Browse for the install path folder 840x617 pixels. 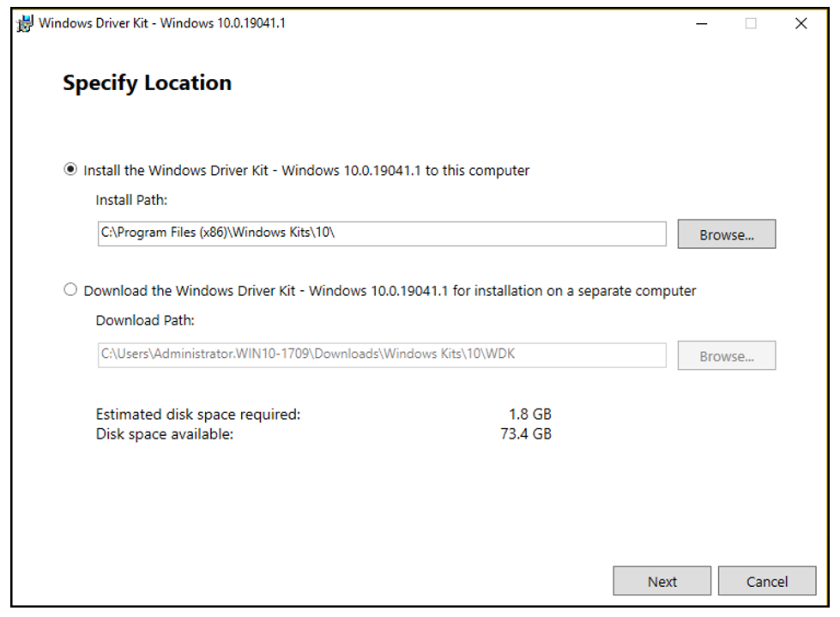(727, 234)
